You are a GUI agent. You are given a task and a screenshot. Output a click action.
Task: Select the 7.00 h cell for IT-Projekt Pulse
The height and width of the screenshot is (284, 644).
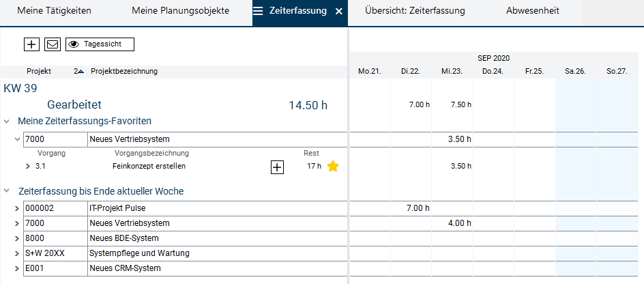(411, 208)
